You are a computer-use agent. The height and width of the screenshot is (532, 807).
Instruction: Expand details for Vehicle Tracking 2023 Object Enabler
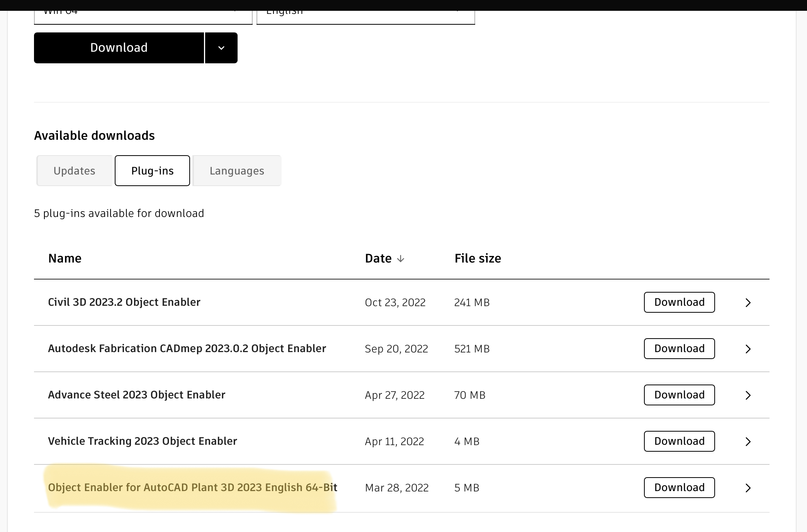(x=748, y=441)
